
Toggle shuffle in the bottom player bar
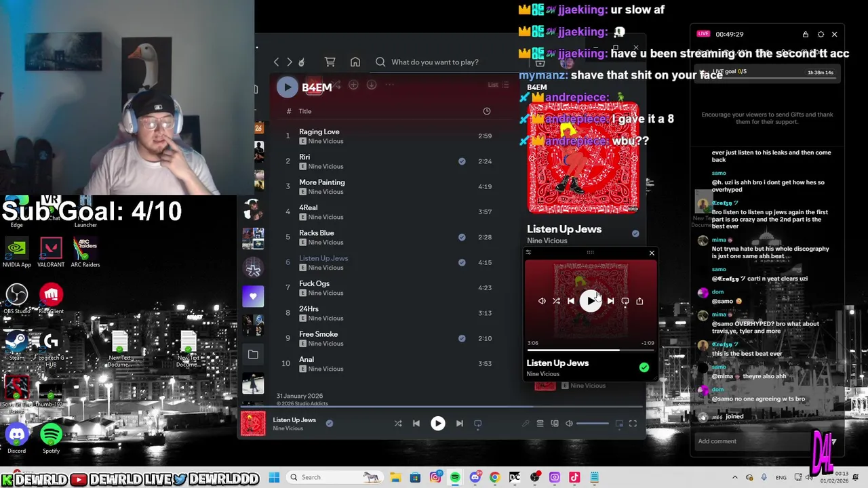(x=398, y=424)
